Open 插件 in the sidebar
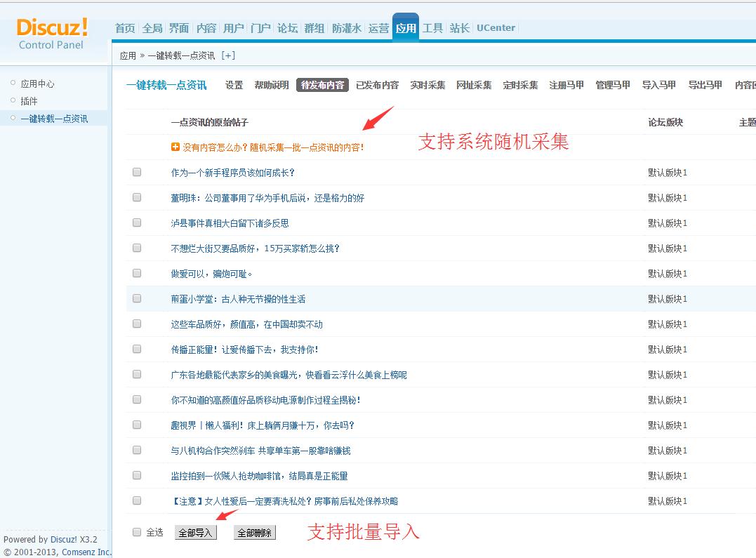Screen dimensions: 756x558 pos(29,101)
